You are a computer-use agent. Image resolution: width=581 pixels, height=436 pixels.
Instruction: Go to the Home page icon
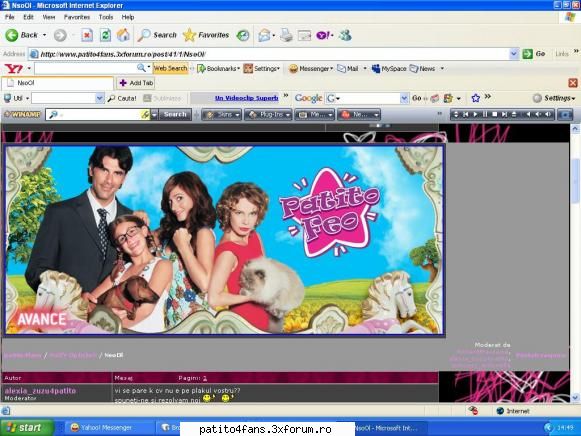click(123, 35)
